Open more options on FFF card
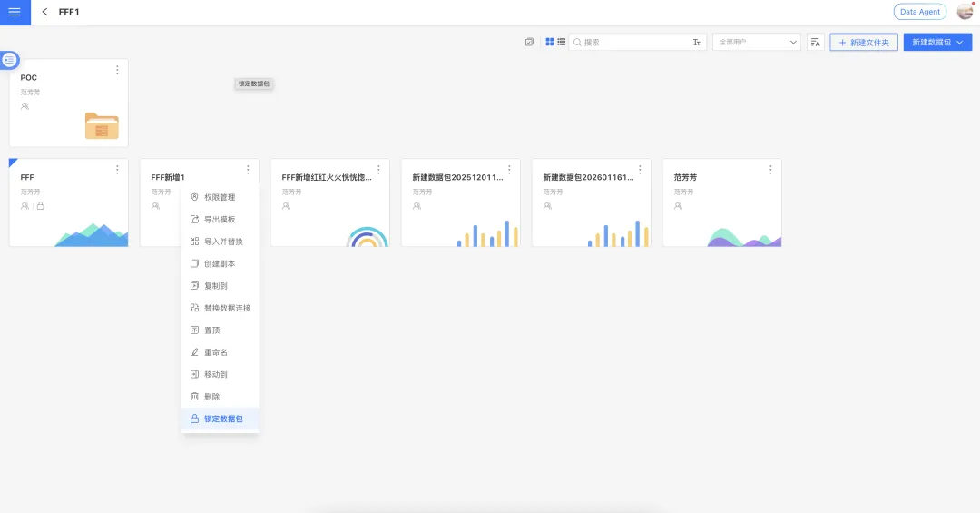Screen dimensions: 980x513 117,170
